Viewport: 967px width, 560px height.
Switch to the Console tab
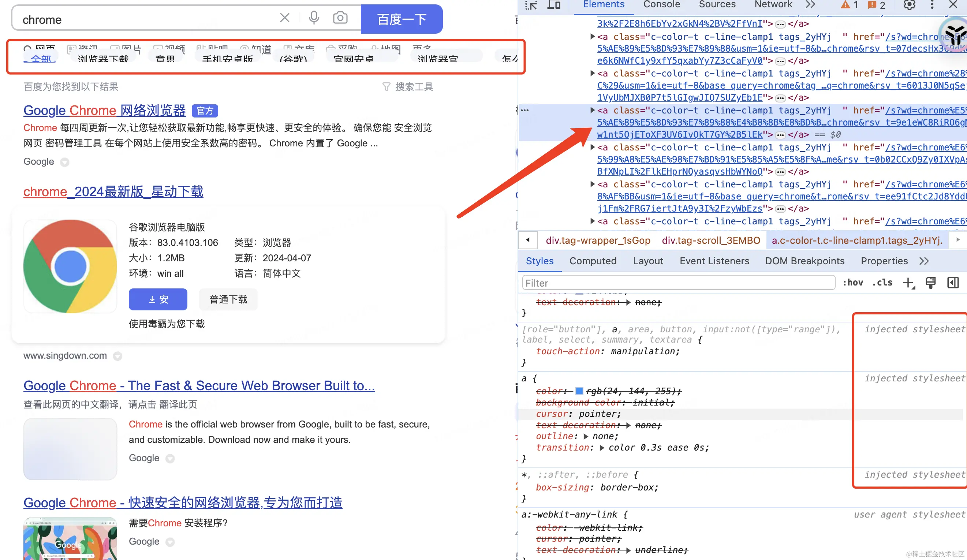661,5
